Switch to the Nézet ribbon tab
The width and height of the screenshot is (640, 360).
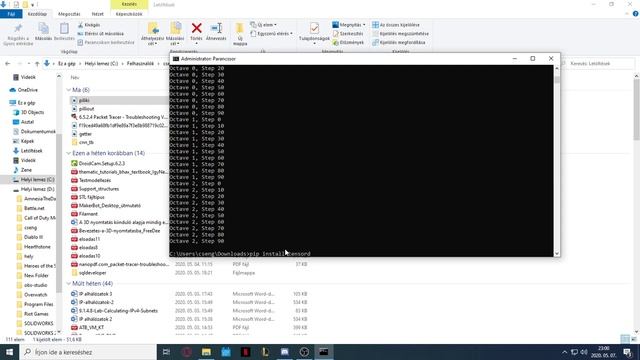pyautogui.click(x=98, y=14)
